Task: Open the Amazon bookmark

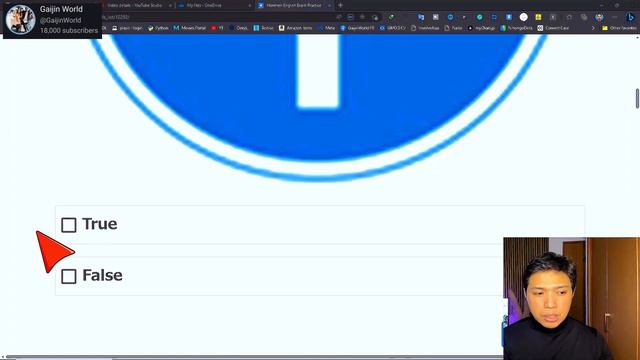Action: [x=296, y=28]
